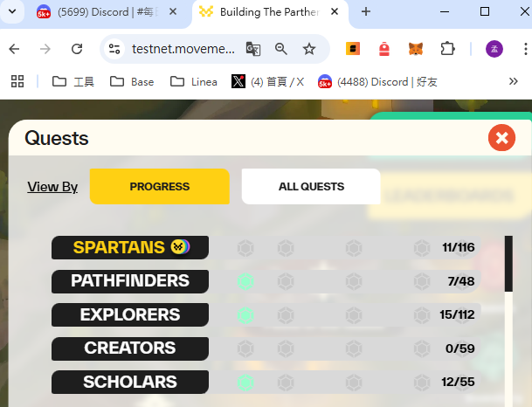The width and height of the screenshot is (532, 407).
Task: Click the Pathfinders 7/48 progress count
Action: 461,281
